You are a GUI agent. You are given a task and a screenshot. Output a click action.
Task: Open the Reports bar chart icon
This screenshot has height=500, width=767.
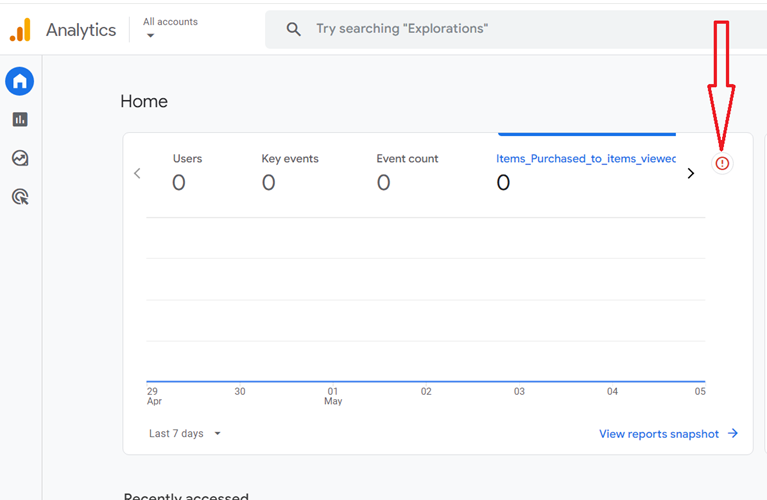[x=20, y=119]
